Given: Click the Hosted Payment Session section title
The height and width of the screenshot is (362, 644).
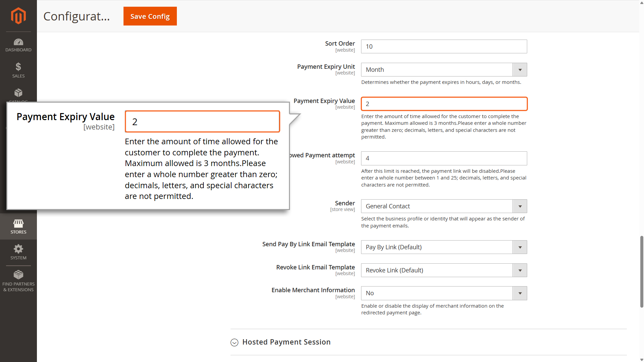Looking at the screenshot, I should tap(286, 342).
